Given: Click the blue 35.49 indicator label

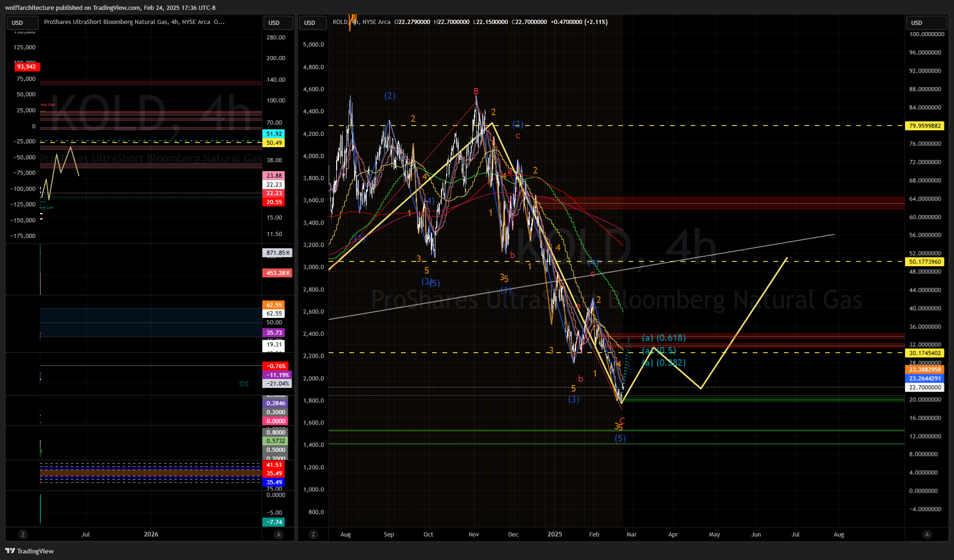Looking at the screenshot, I should (x=274, y=482).
